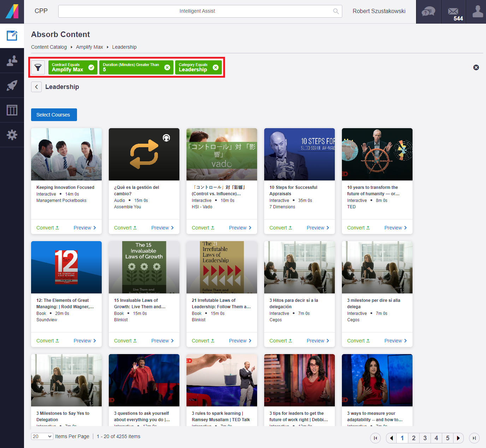
Task: Remove the Category Equals Leadership filter
Action: [215, 67]
